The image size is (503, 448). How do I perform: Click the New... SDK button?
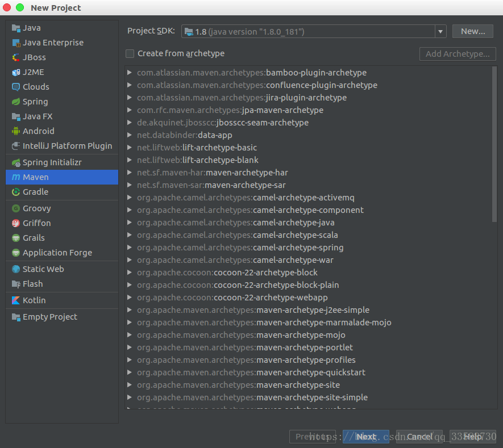[x=472, y=31]
